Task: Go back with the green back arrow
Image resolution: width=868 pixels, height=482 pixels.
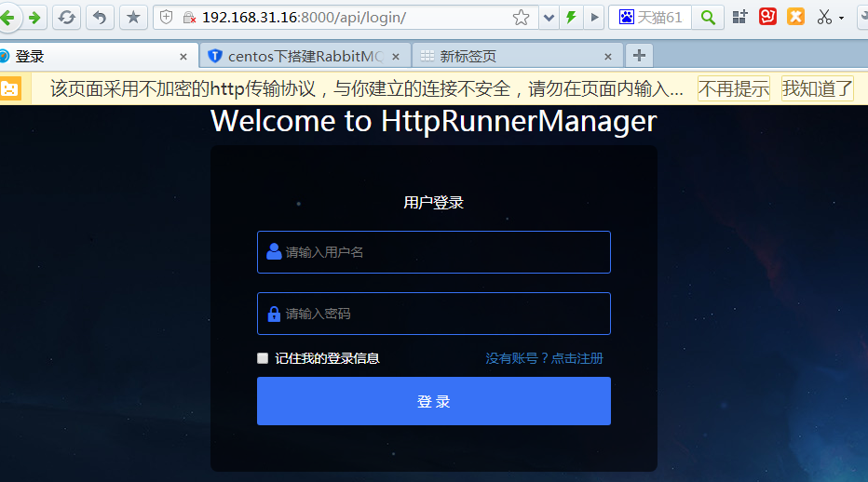Action: [x=7, y=18]
